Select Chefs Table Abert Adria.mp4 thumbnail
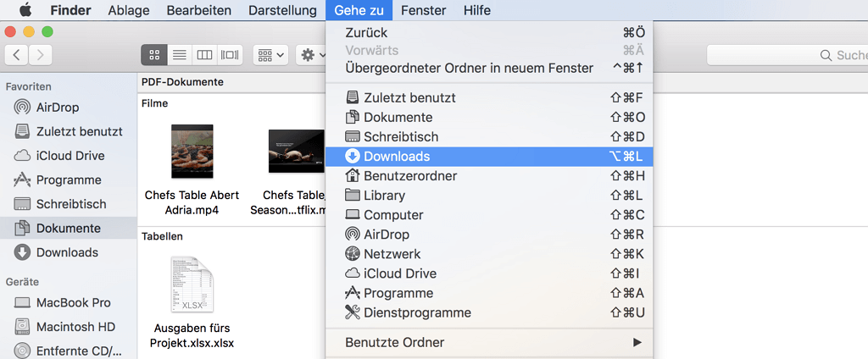 [x=192, y=151]
